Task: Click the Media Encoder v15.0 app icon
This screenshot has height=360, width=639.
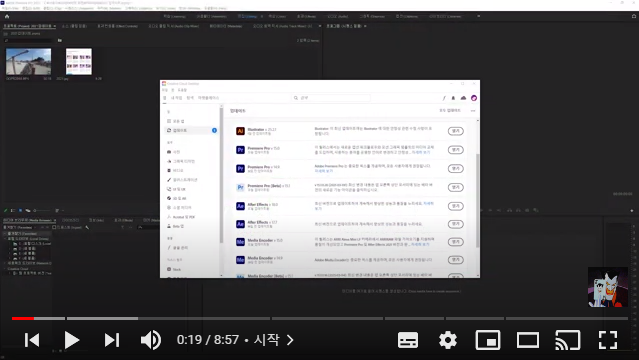Action: 240,242
